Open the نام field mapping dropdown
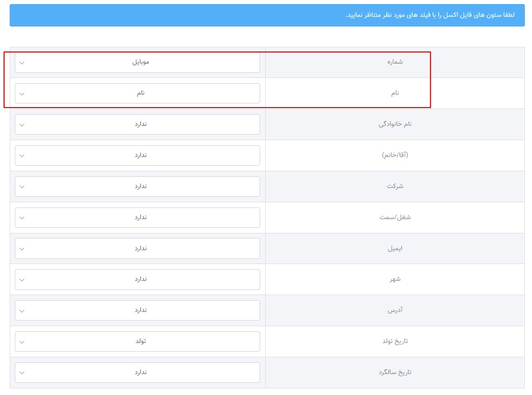Screen dimensions: 532x395 (137, 93)
